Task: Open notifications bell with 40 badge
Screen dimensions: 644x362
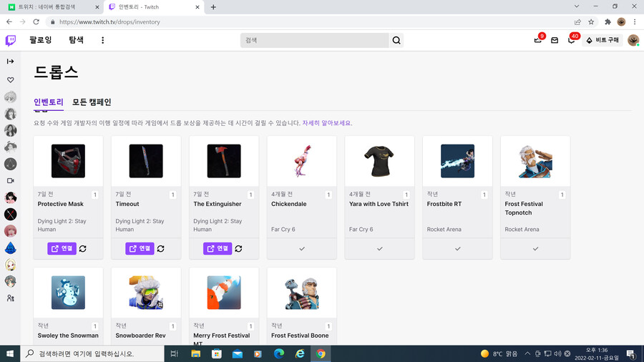Action: (571, 41)
